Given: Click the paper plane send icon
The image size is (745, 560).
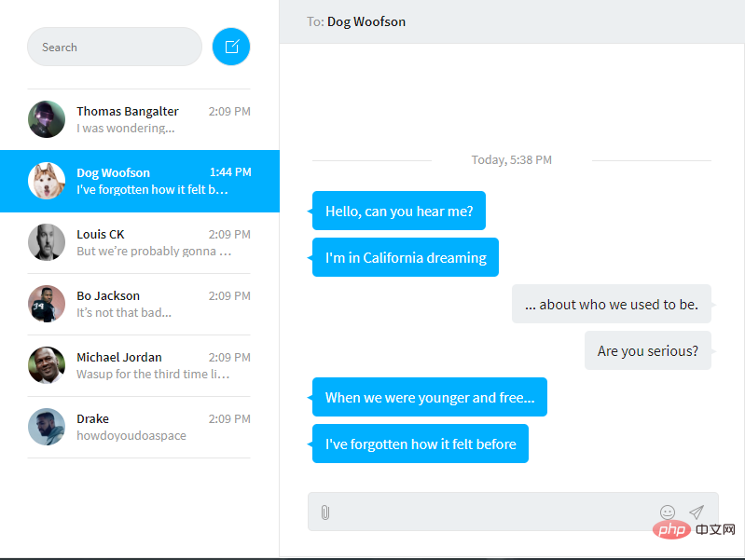Looking at the screenshot, I should (697, 512).
